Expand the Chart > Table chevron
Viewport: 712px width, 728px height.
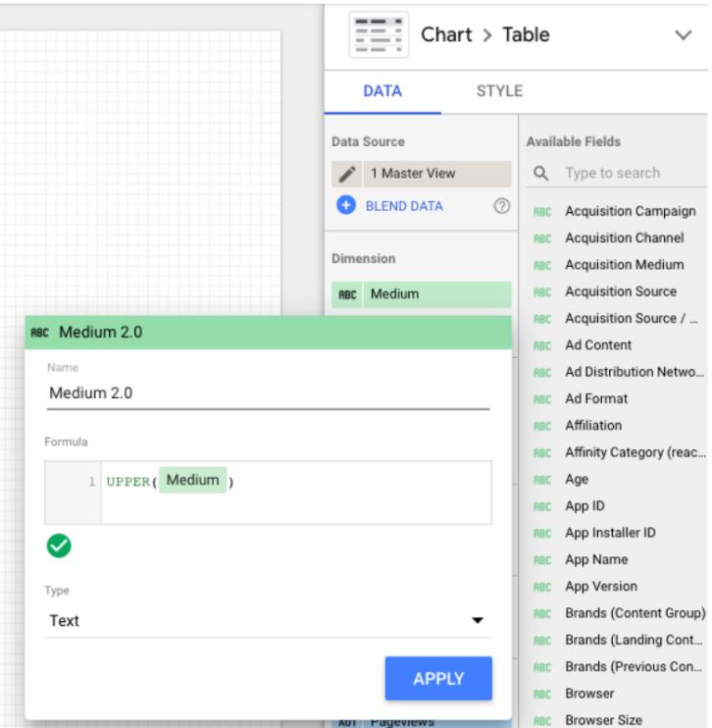click(684, 35)
